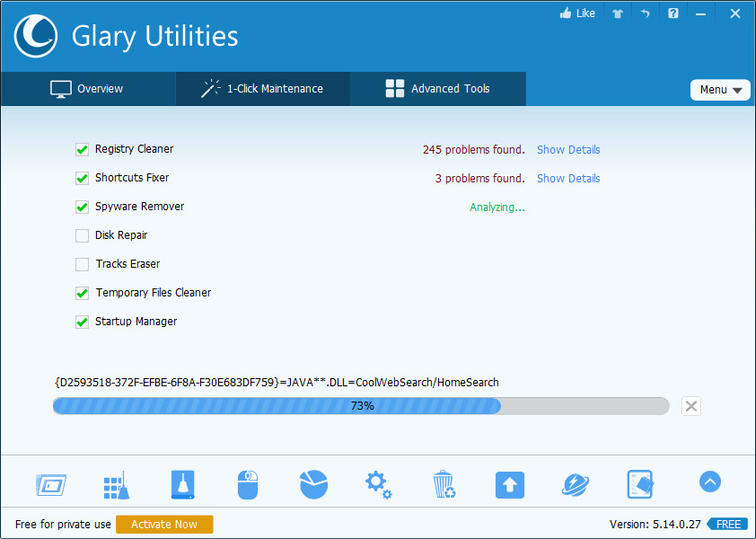Click the Software Update upward arrow icon

point(509,485)
